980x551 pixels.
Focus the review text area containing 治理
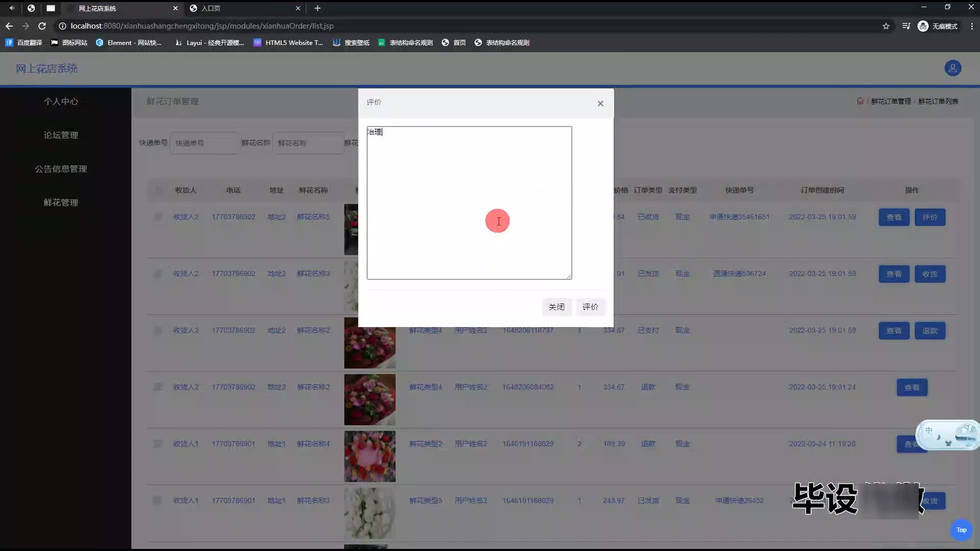click(x=469, y=203)
